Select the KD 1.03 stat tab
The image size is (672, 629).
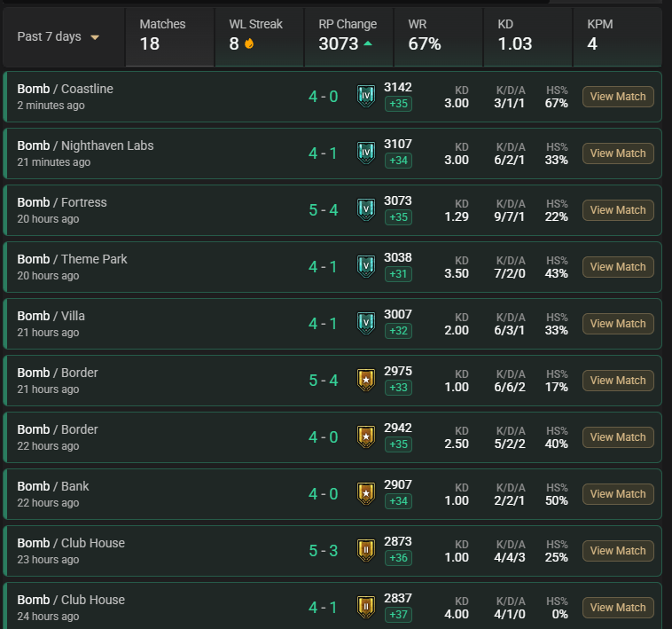(x=528, y=37)
